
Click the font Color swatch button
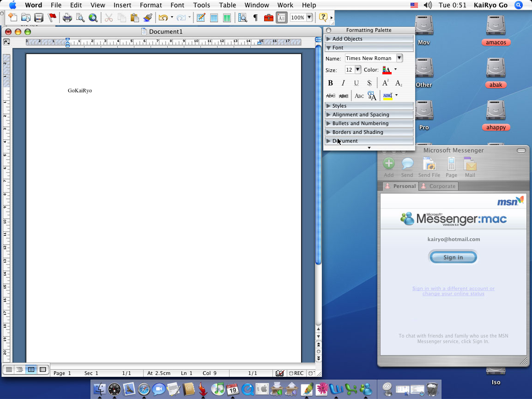tap(387, 70)
